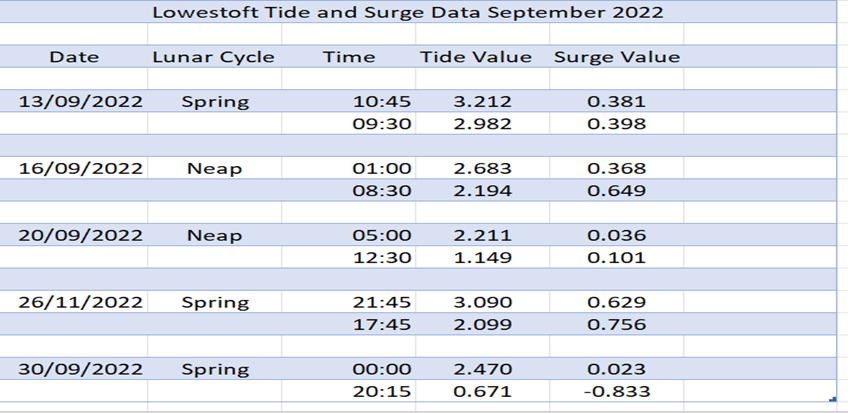The width and height of the screenshot is (848, 413).
Task: Select the time 20:15 cell
Action: click(x=382, y=391)
